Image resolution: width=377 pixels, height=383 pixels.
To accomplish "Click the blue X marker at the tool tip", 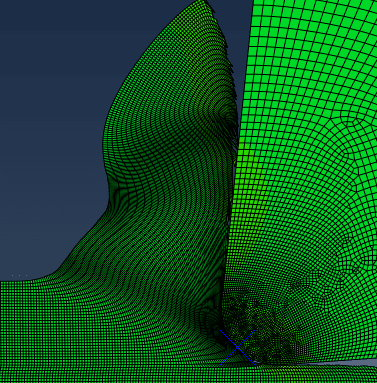I will (238, 347).
